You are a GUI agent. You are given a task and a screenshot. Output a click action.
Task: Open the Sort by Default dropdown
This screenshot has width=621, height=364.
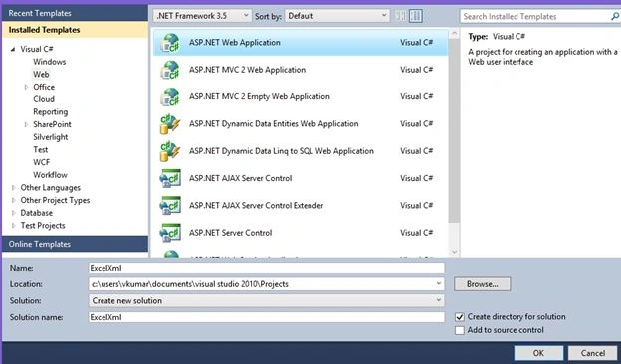coord(337,16)
